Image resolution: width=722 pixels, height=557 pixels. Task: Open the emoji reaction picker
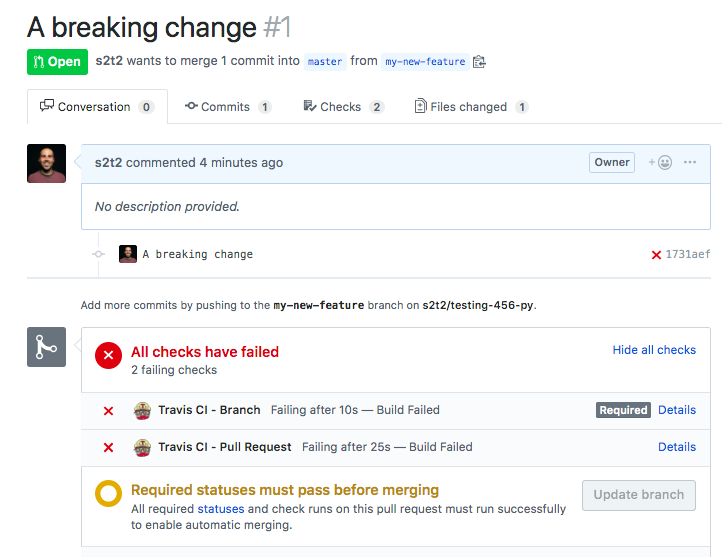[660, 162]
